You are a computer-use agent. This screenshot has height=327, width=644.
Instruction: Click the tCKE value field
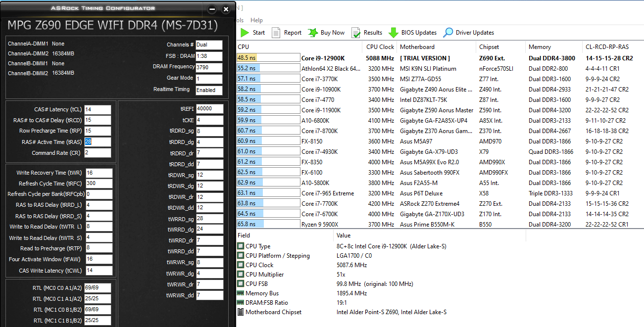[209, 120]
